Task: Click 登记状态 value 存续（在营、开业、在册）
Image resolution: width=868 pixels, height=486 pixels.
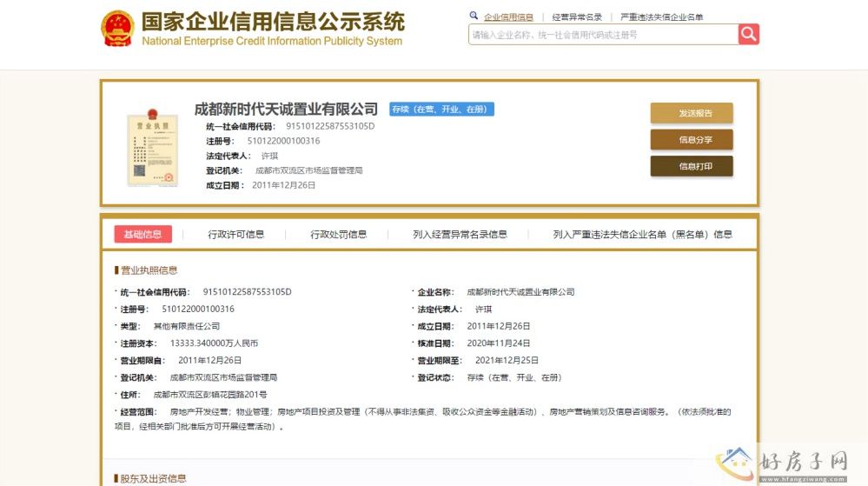Action: pyautogui.click(x=514, y=377)
